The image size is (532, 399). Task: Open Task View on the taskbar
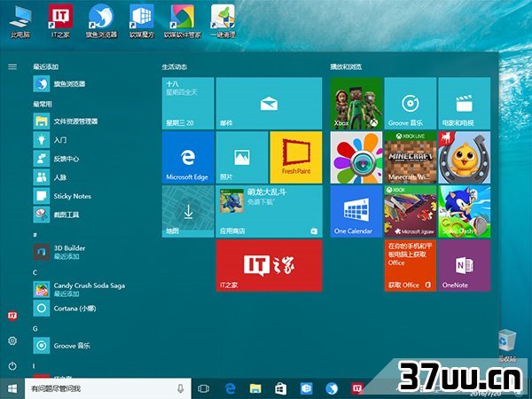204,388
